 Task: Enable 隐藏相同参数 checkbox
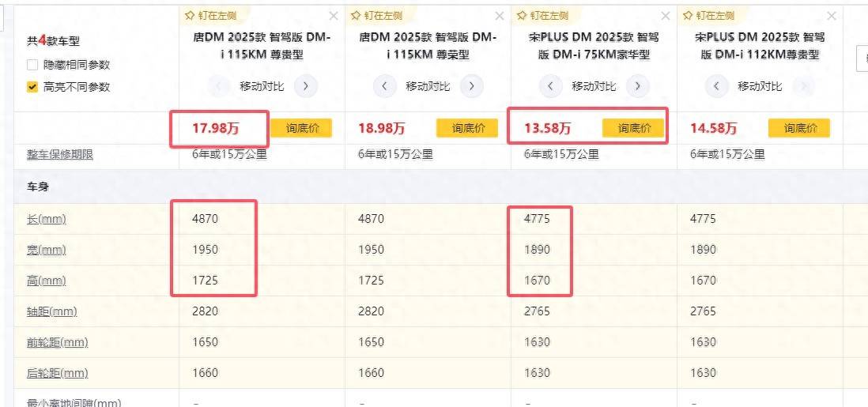[x=32, y=65]
